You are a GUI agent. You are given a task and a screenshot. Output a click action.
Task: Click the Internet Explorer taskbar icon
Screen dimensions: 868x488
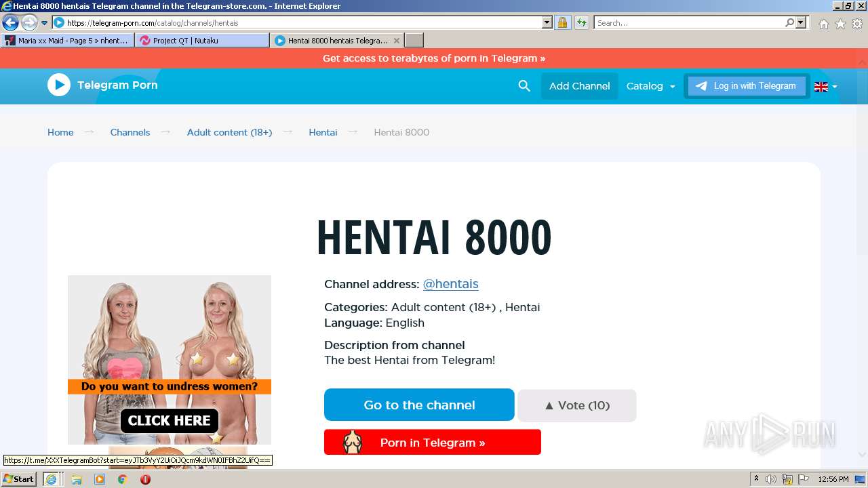coord(51,479)
